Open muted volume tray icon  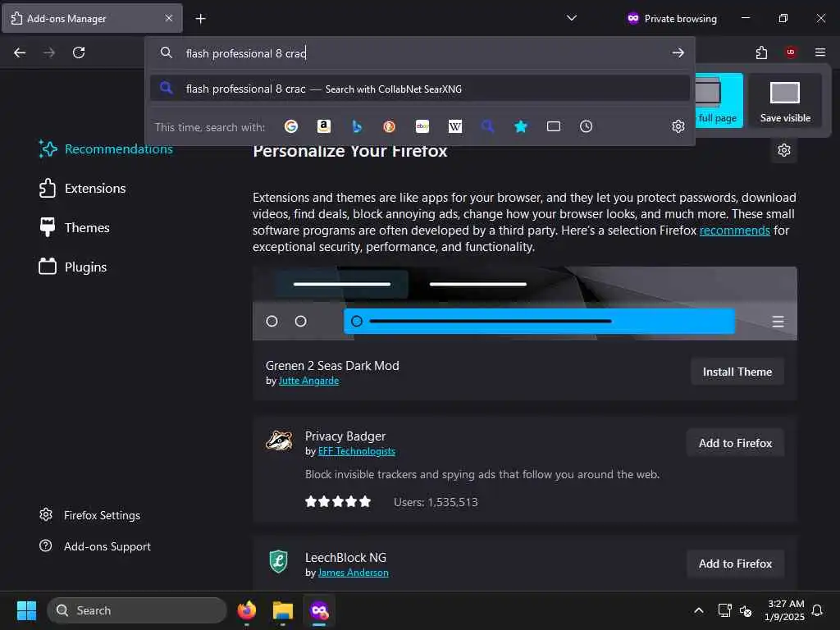745,610
